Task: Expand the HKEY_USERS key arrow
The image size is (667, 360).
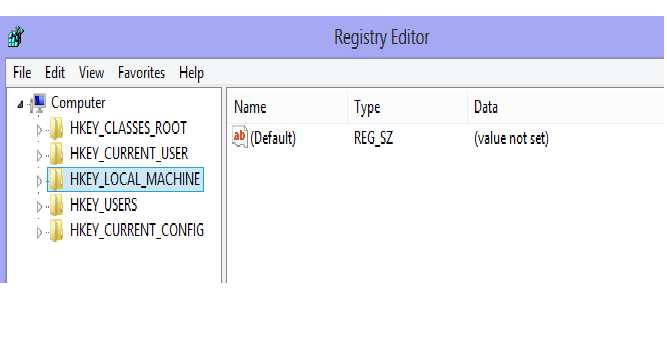Action: 39,207
